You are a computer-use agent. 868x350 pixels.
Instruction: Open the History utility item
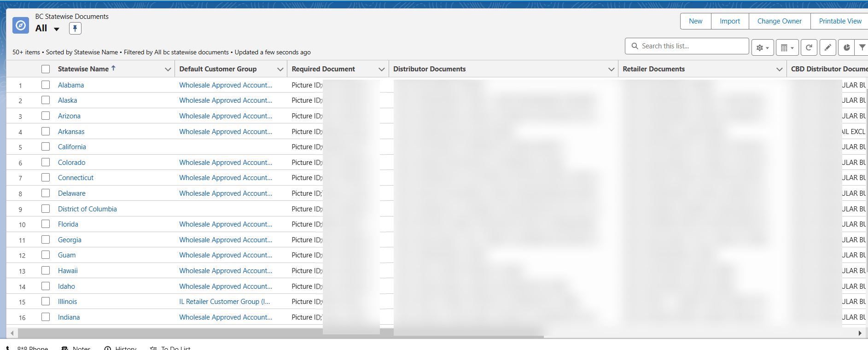(121, 348)
